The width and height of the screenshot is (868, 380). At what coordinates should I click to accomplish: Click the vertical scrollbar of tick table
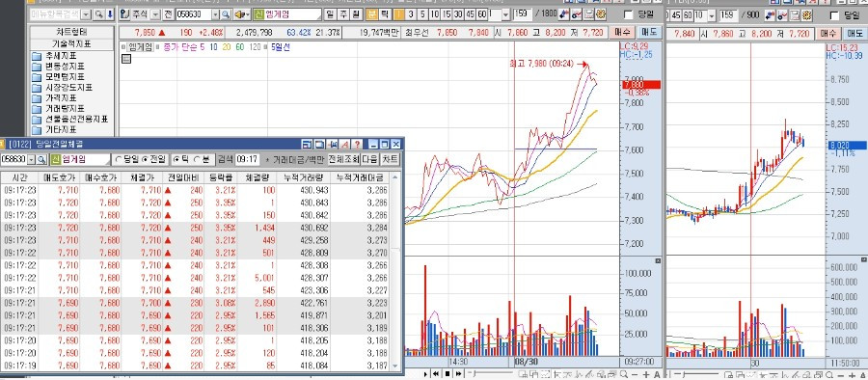pyautogui.click(x=395, y=271)
